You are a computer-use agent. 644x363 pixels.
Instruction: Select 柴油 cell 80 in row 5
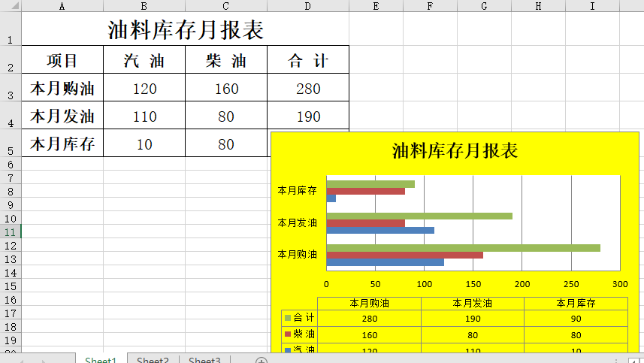pos(226,144)
